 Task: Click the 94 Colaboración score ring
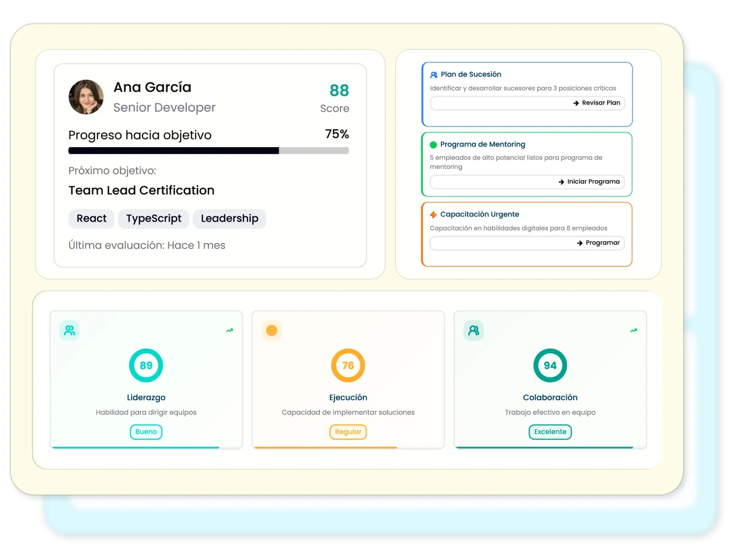pyautogui.click(x=550, y=366)
